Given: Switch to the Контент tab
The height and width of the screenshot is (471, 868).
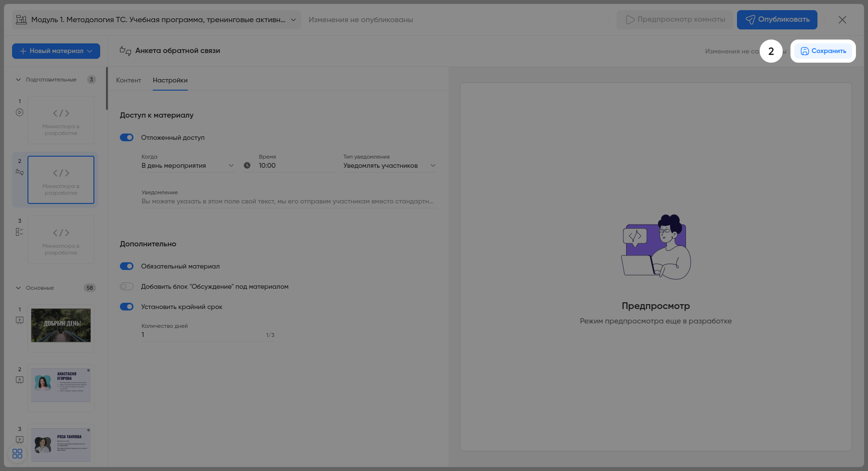Looking at the screenshot, I should pos(129,80).
